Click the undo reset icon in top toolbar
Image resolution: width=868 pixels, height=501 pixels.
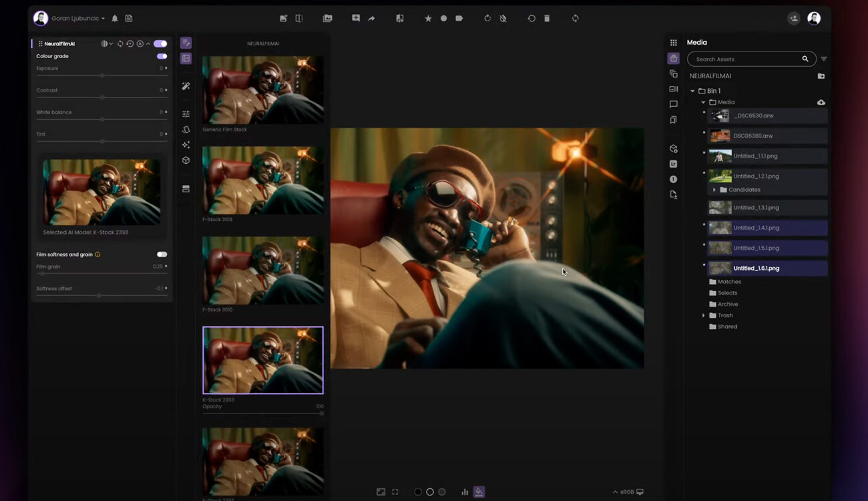tap(531, 19)
